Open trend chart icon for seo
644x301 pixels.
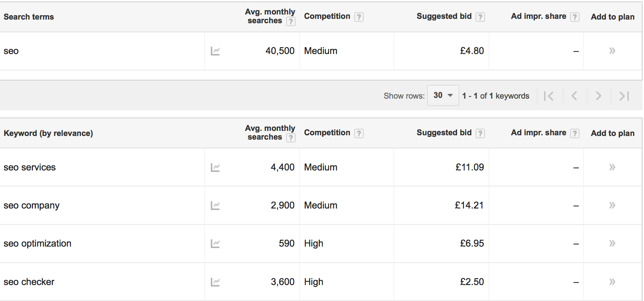[215, 51]
